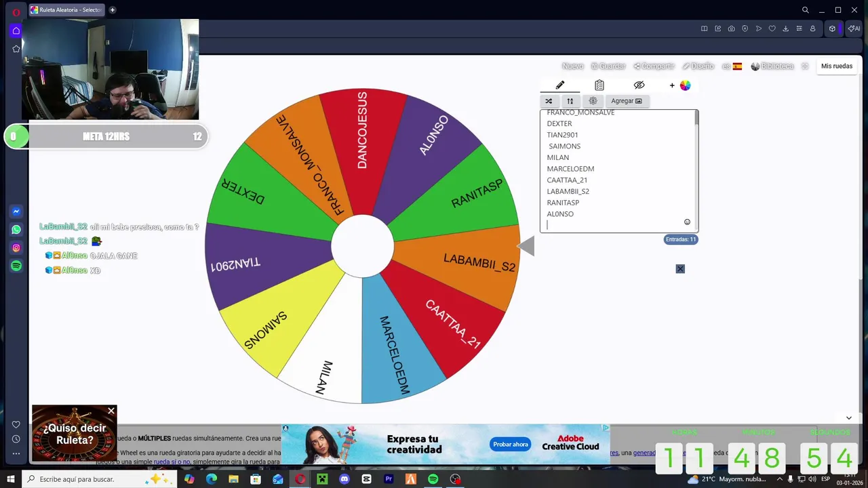Viewport: 868px width, 488px height.
Task: Open the volume control in system tray
Action: (x=812, y=479)
